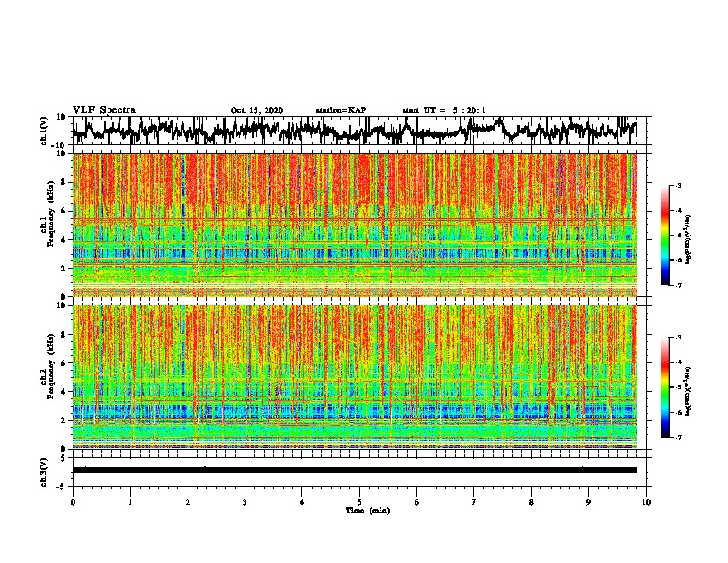
Task: Click the "-3" tick on ch.1 color bar
Action: (677, 185)
